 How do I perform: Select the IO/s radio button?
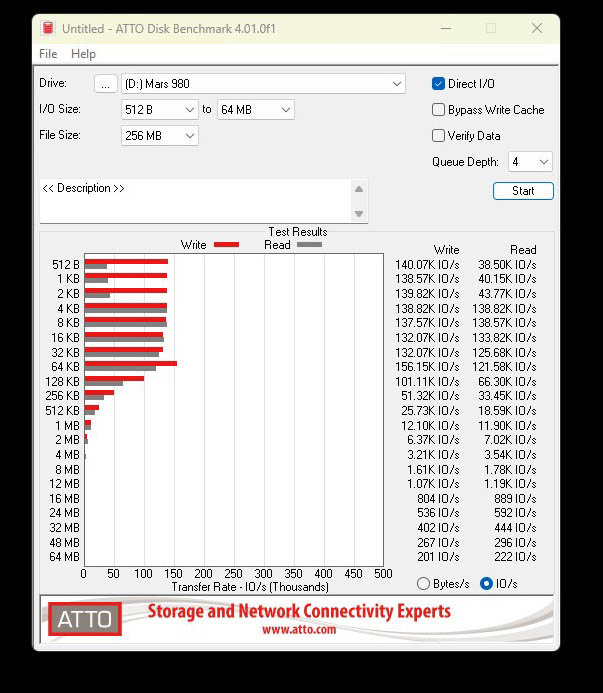(486, 583)
